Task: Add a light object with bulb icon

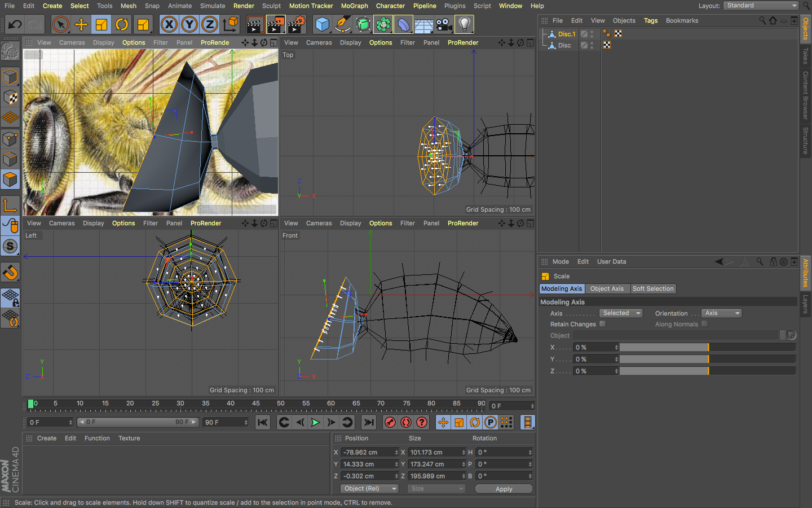Action: 464,24
